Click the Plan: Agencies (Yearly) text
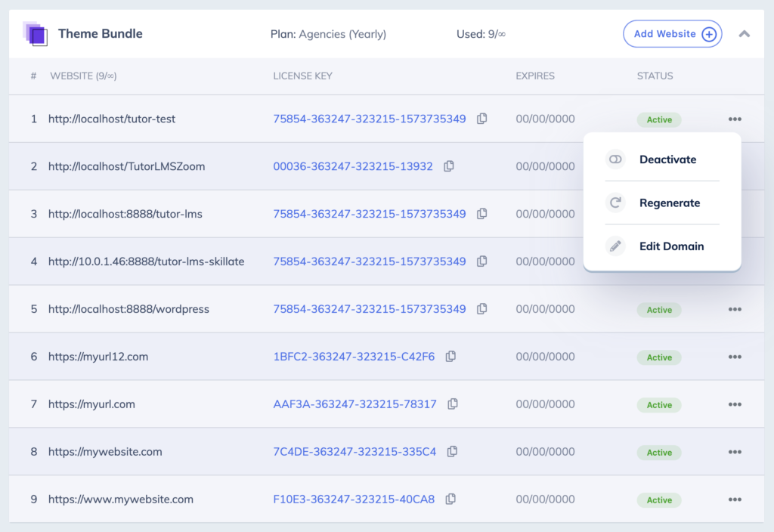774x532 pixels. point(328,34)
